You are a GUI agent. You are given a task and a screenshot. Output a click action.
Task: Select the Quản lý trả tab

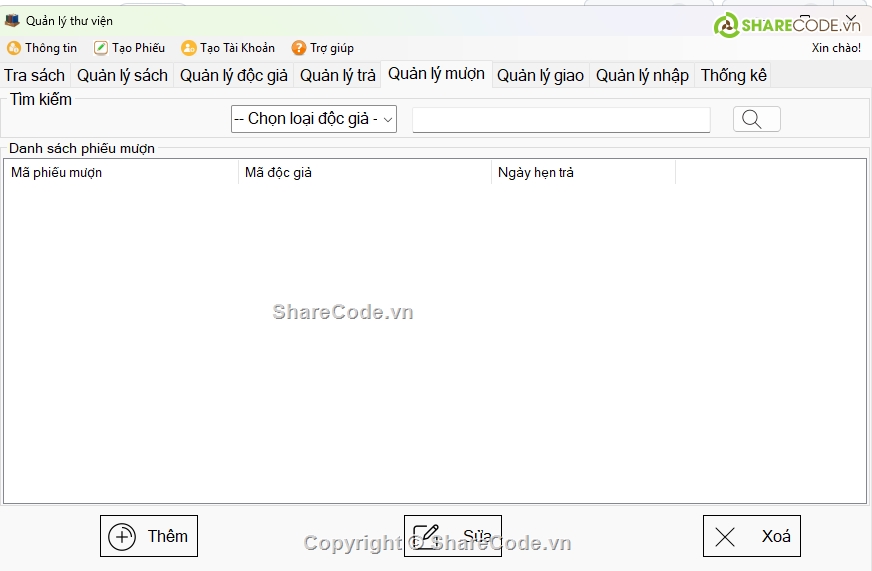click(338, 76)
